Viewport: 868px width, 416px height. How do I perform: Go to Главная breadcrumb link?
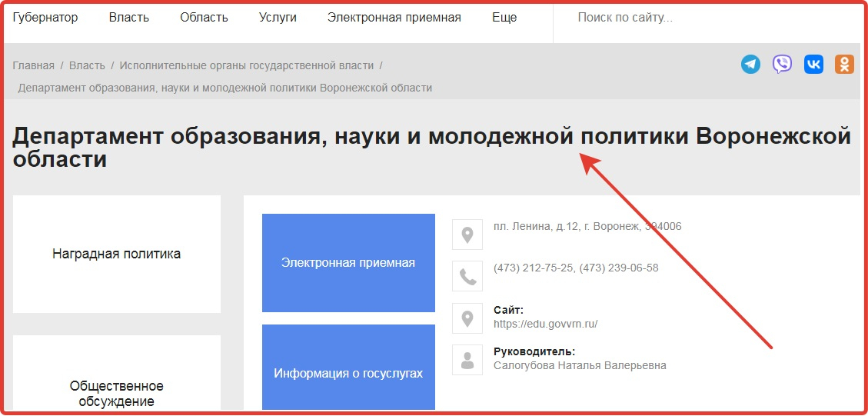[33, 65]
